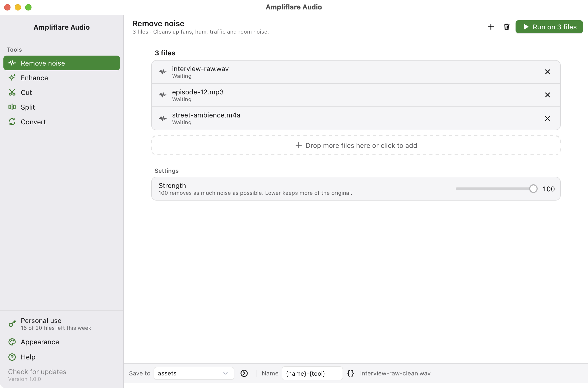Open the Enhance tool

pyautogui.click(x=62, y=78)
